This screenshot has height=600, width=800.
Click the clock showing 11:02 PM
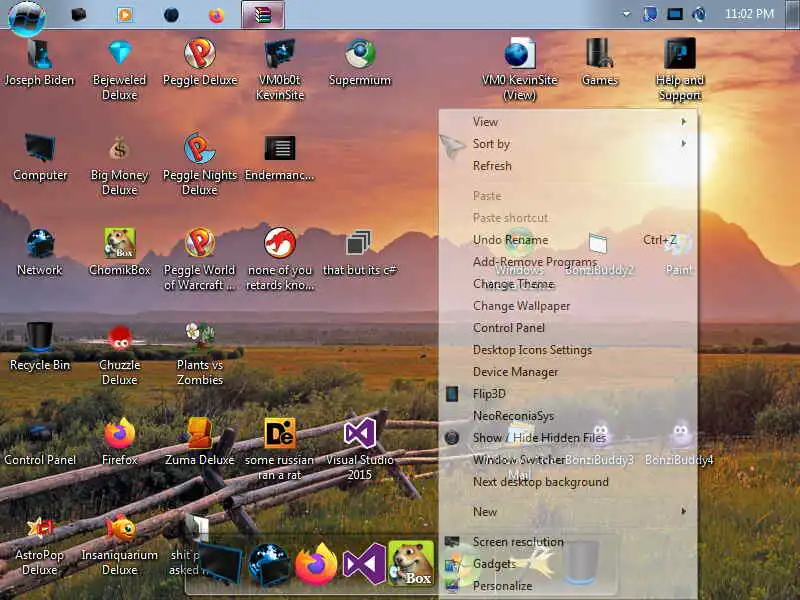pos(749,14)
